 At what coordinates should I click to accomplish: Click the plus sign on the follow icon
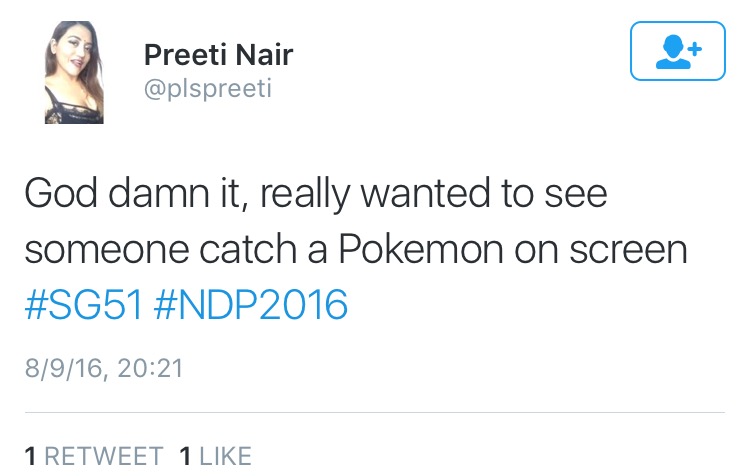coord(693,47)
